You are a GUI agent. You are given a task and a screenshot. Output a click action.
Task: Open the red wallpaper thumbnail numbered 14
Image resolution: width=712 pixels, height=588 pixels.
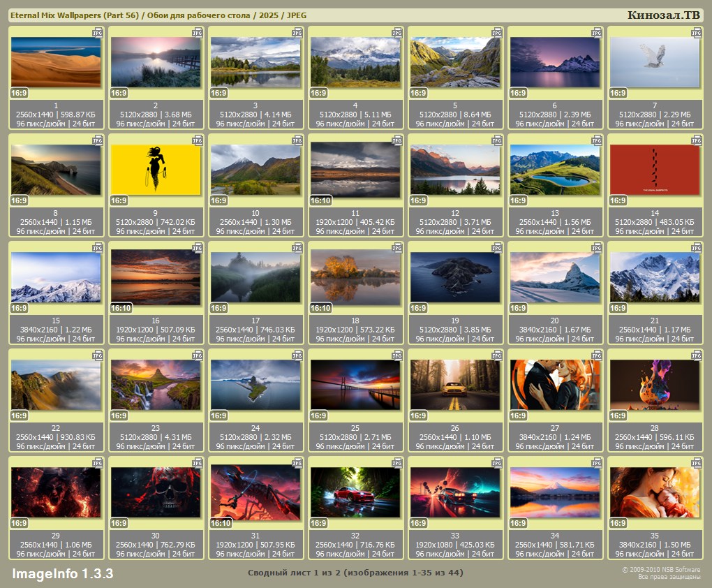654,169
